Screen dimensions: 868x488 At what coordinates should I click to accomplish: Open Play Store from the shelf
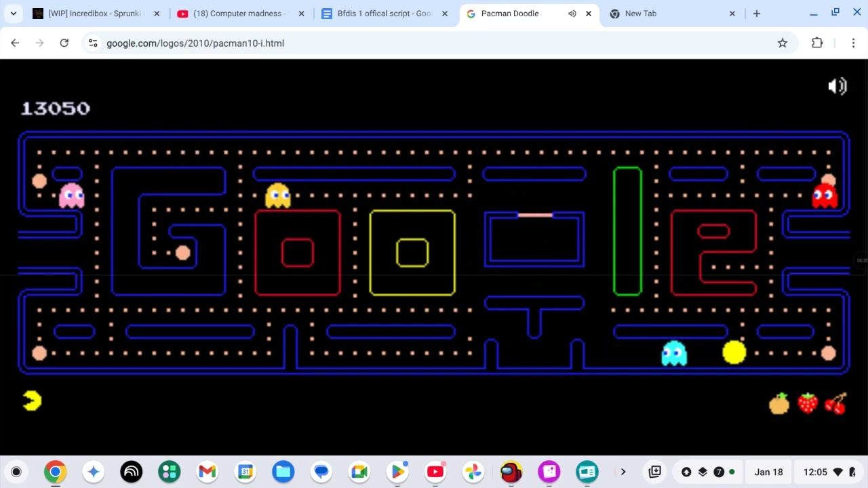[x=397, y=472]
